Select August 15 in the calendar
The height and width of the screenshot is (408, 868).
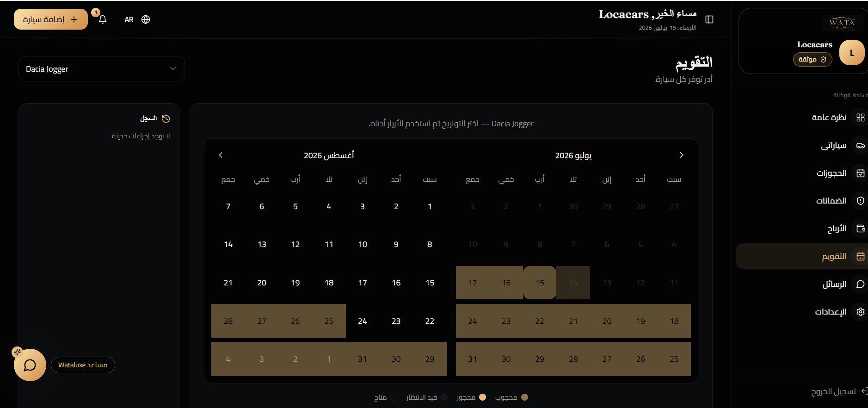[x=430, y=283]
